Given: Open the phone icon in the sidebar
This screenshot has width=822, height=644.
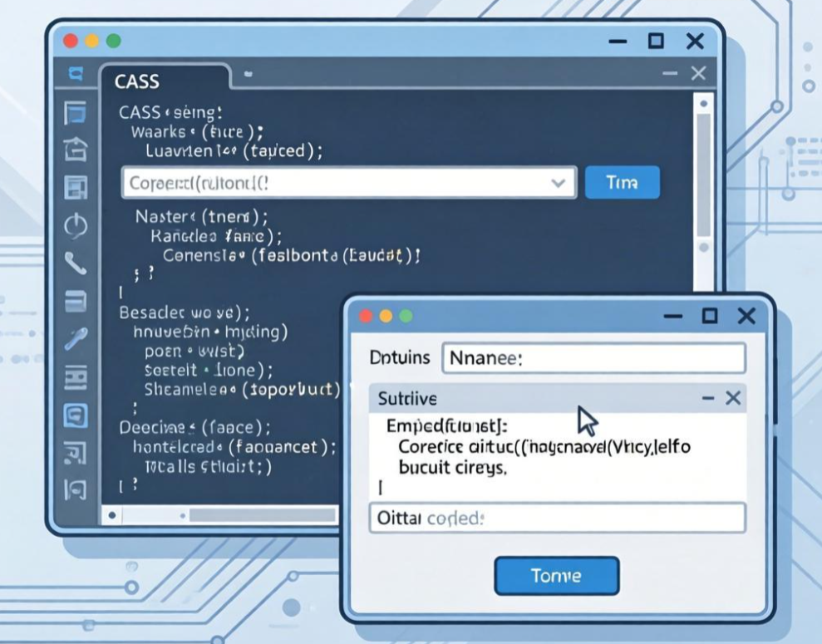Looking at the screenshot, I should click(x=76, y=263).
